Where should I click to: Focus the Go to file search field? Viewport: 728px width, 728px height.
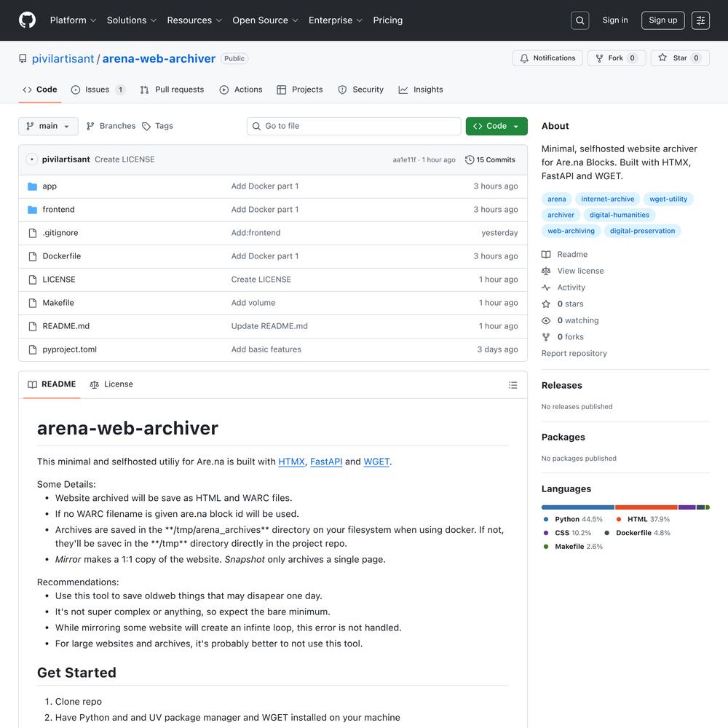(x=354, y=126)
